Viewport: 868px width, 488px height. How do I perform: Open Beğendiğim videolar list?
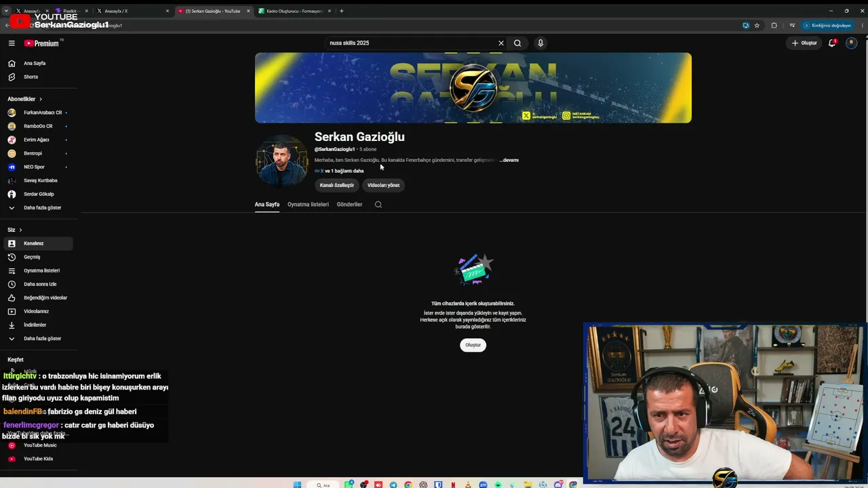click(37, 298)
